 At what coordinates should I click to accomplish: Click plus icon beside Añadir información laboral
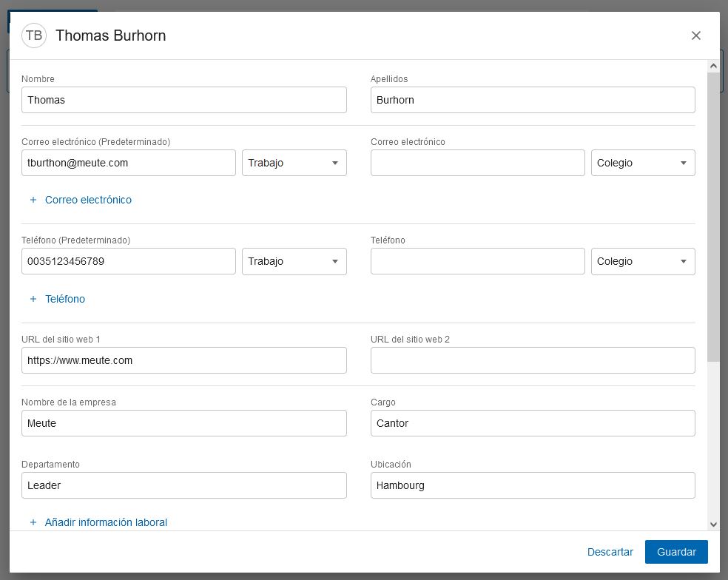pyautogui.click(x=33, y=522)
